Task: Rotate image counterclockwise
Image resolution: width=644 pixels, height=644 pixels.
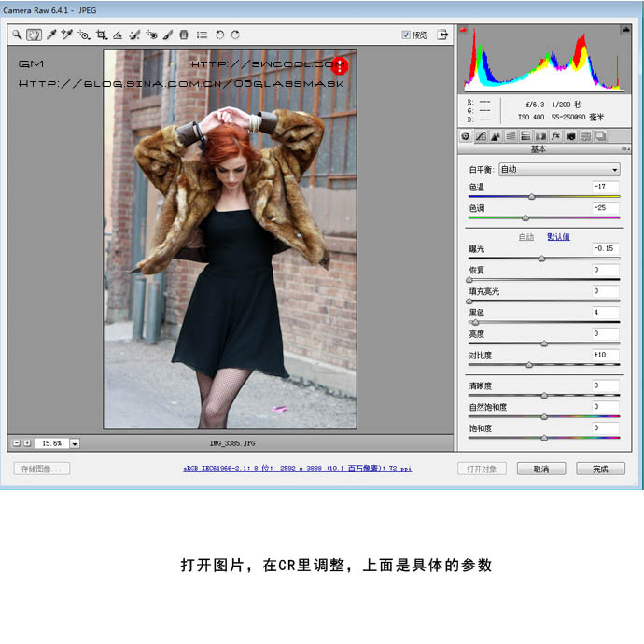Action: pyautogui.click(x=219, y=35)
